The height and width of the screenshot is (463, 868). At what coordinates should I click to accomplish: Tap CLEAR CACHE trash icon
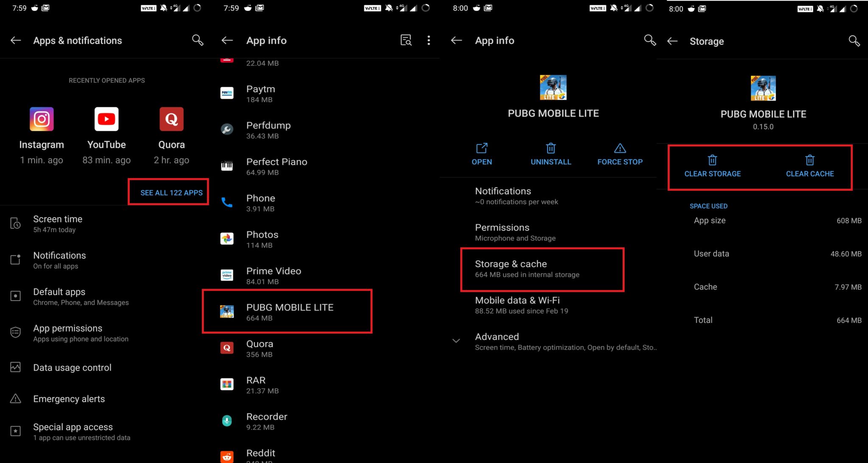[x=810, y=160]
